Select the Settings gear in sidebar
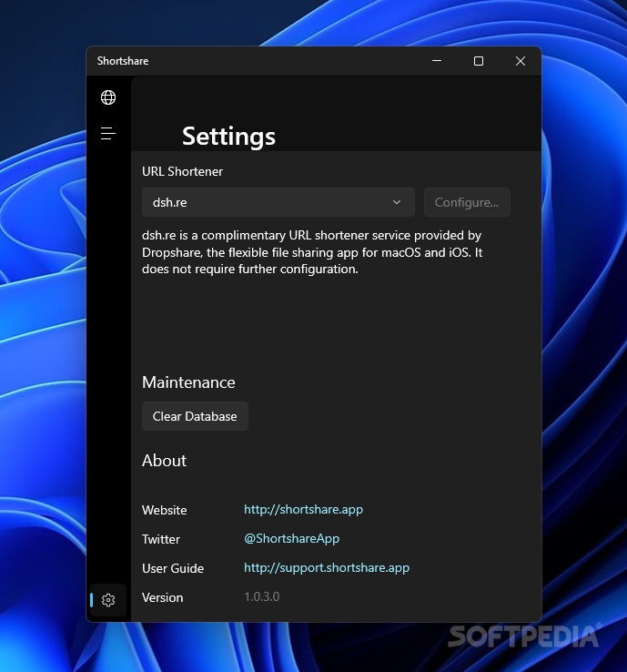627x672 pixels. pyautogui.click(x=108, y=599)
